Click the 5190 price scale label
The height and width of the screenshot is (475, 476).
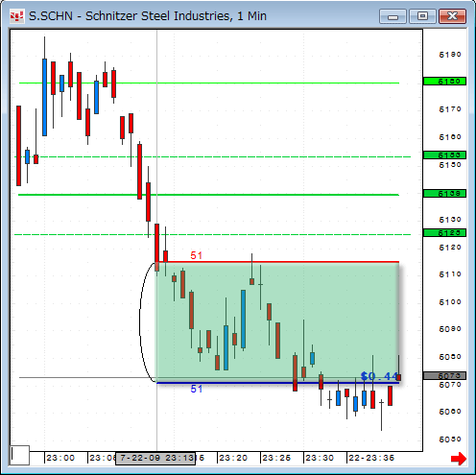tap(450, 55)
